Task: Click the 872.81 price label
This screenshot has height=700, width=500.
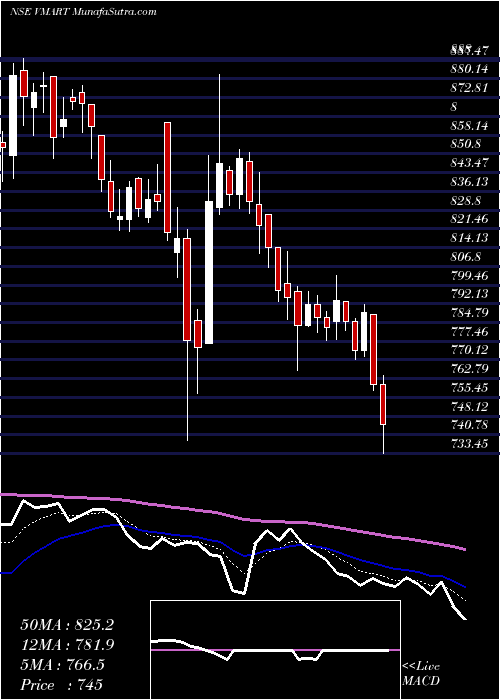Action: (x=470, y=88)
